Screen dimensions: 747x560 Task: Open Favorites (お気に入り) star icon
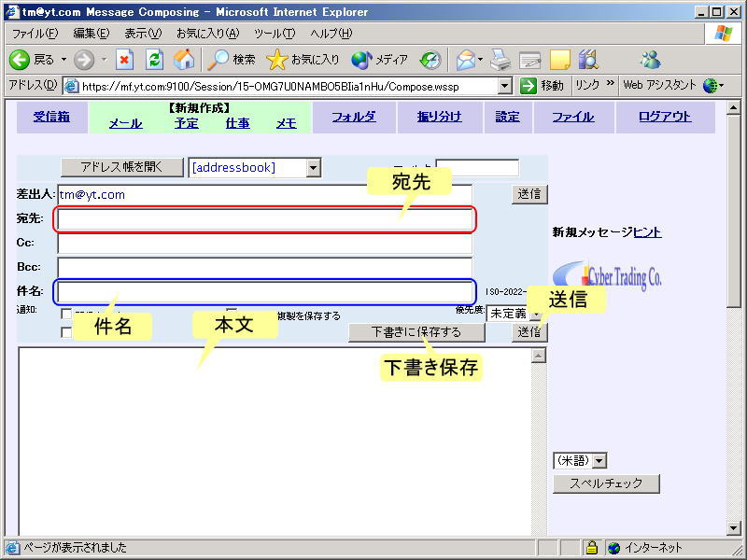(x=276, y=60)
